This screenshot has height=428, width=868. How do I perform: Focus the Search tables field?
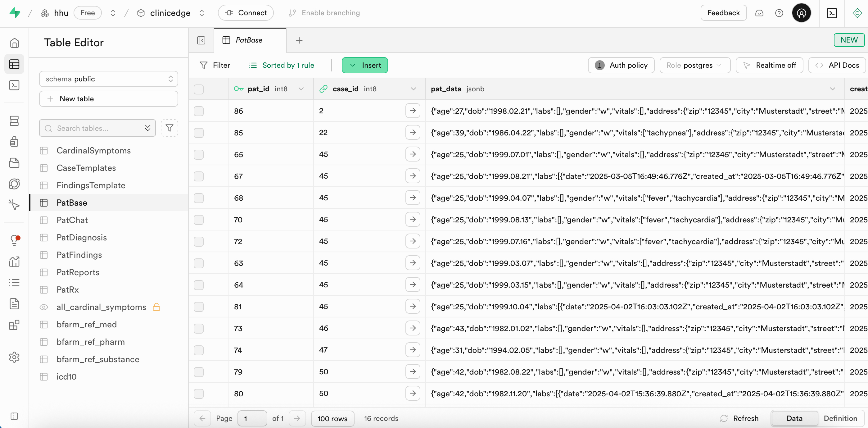point(97,128)
